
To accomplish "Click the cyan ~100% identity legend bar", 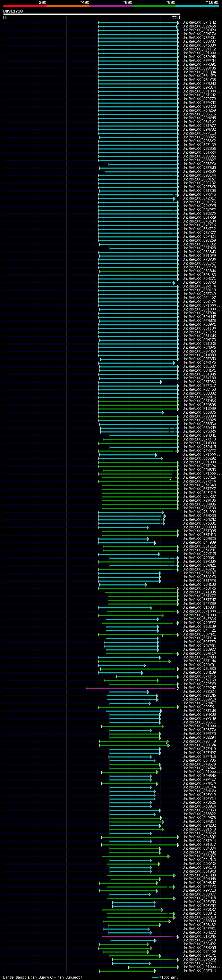I will 197,6.
